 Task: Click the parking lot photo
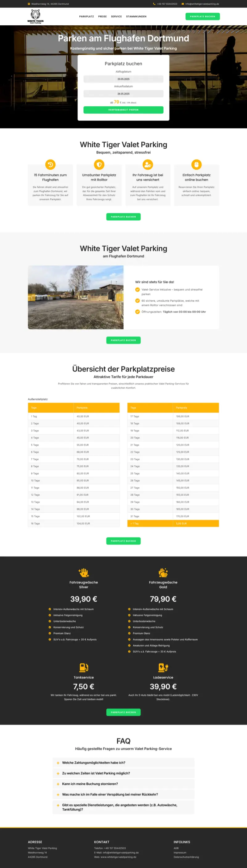point(76,297)
